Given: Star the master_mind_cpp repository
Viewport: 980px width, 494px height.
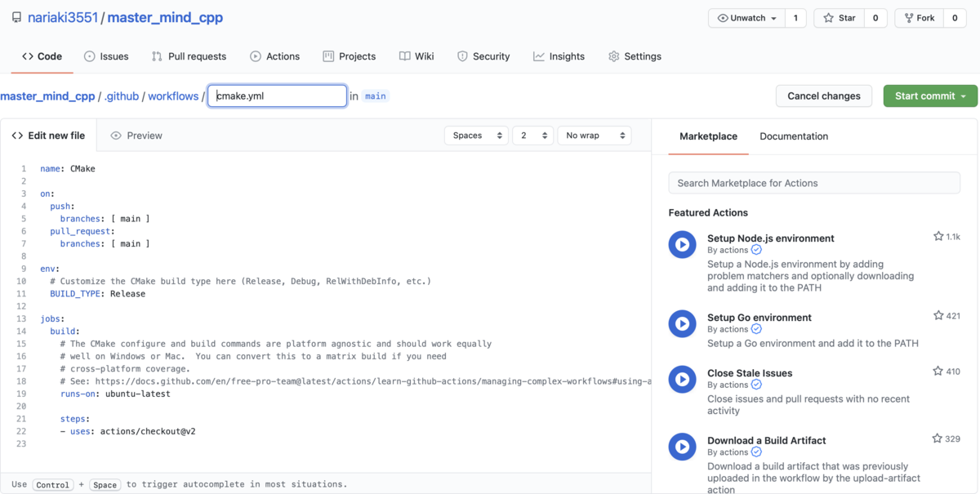Looking at the screenshot, I should coord(840,18).
